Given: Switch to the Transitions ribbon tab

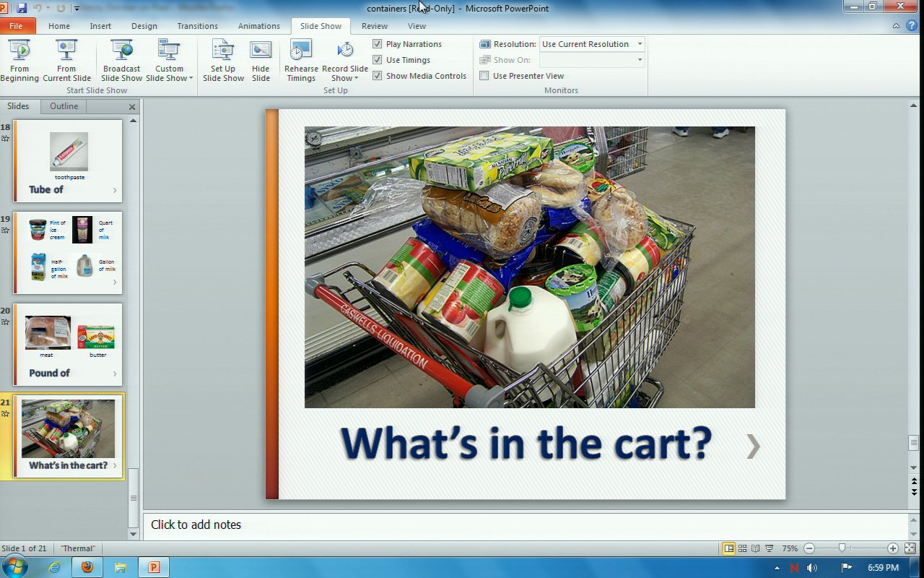Looking at the screenshot, I should pos(197,26).
